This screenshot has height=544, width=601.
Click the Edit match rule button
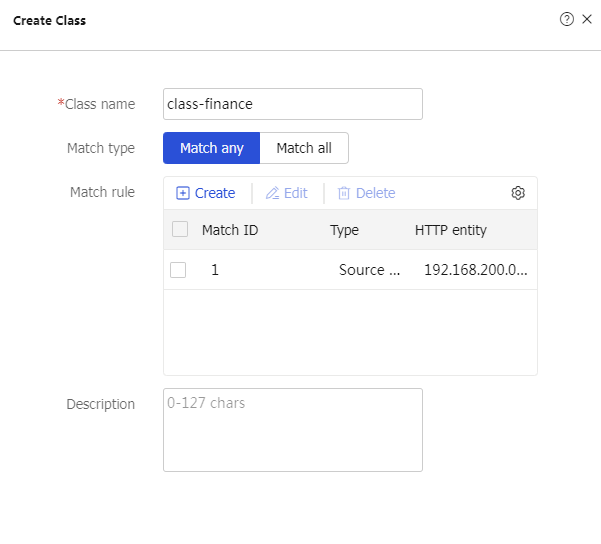(287, 193)
